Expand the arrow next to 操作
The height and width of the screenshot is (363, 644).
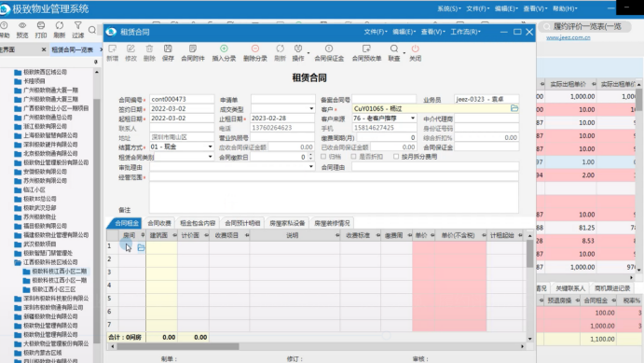coord(308,53)
